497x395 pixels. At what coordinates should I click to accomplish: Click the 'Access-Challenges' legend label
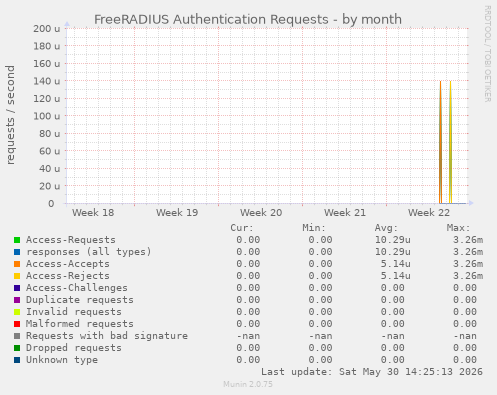click(x=77, y=288)
